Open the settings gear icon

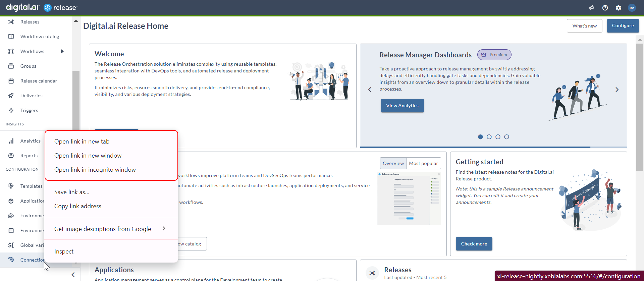click(619, 8)
